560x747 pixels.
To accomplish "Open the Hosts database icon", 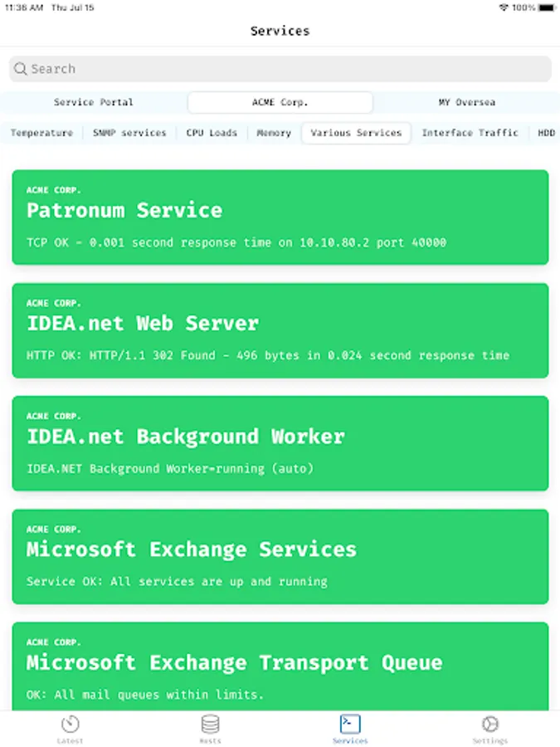I will pos(210,724).
